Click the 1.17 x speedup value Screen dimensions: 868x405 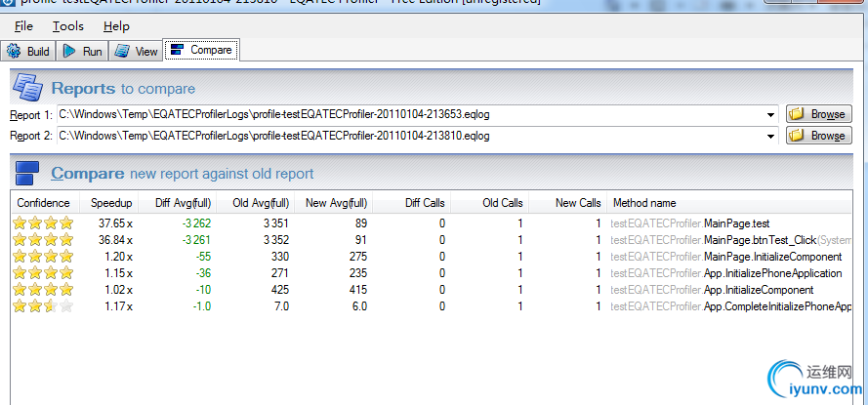tap(118, 306)
